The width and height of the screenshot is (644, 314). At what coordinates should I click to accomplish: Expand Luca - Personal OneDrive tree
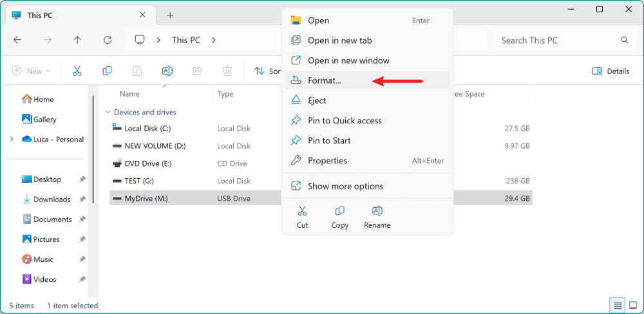12,140
